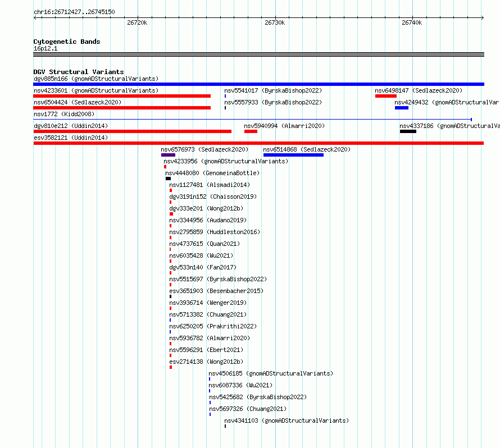Click black bar under nsv4337186
The width and height of the screenshot is (500, 448).
point(408,131)
